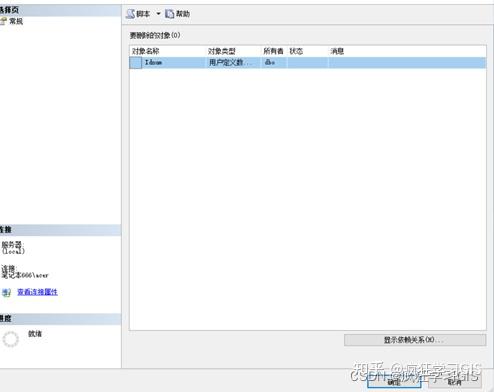Confirm with the 确定 button
Screen dimensions: 494x392
[394, 382]
